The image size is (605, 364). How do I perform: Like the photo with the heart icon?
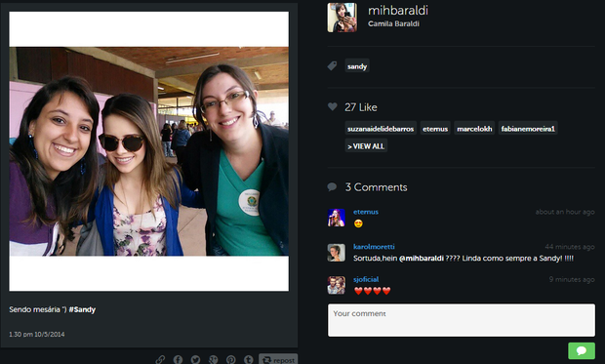(332, 106)
